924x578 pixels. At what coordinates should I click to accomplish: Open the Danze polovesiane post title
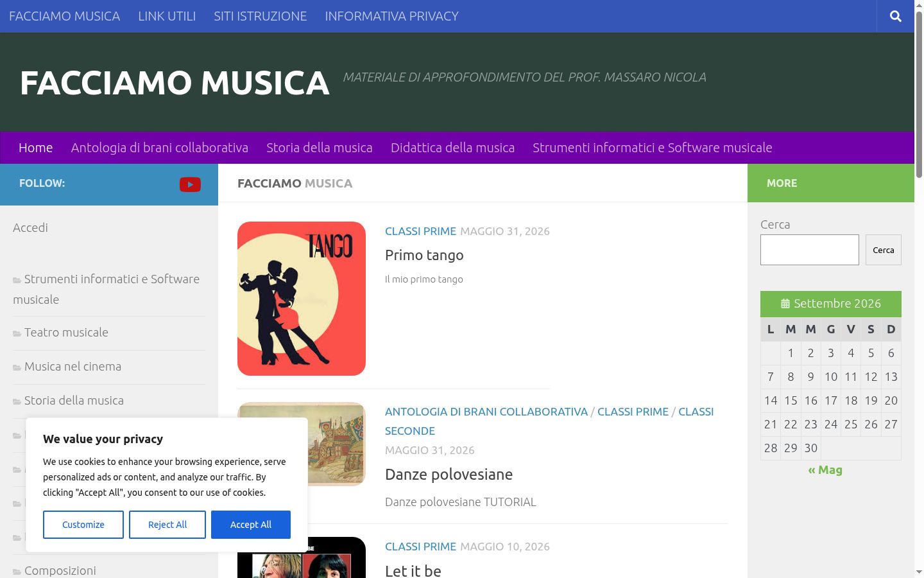coord(449,475)
